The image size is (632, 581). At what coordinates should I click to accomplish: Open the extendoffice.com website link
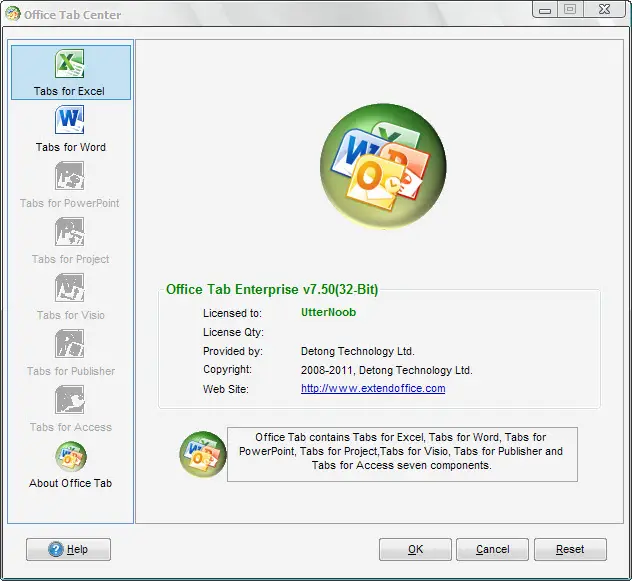pos(373,388)
